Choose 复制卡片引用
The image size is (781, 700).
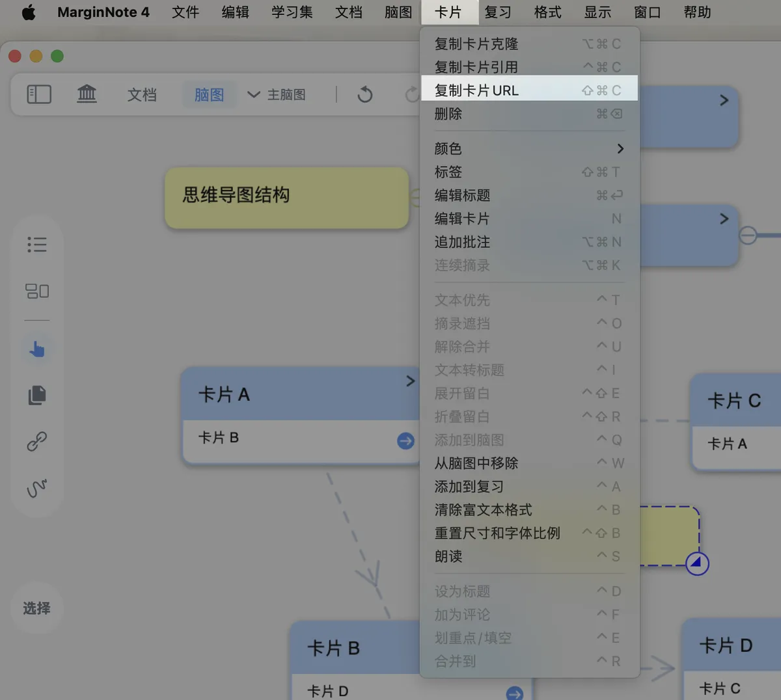click(529, 67)
